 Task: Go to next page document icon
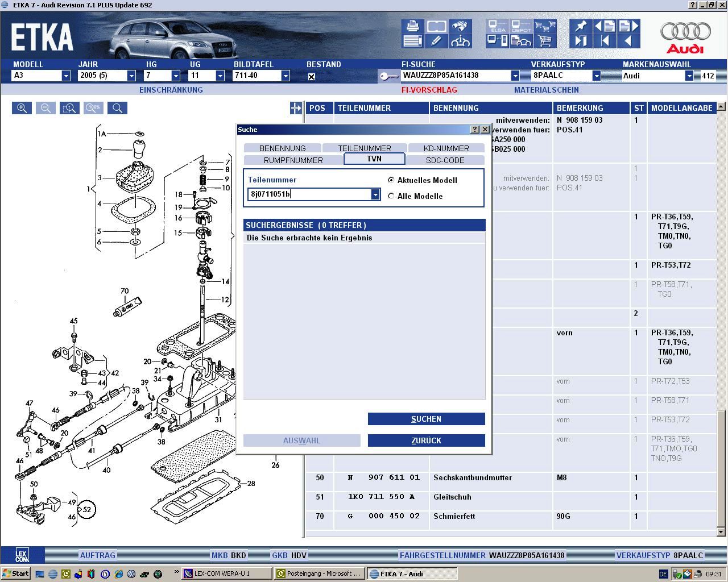pyautogui.click(x=628, y=27)
